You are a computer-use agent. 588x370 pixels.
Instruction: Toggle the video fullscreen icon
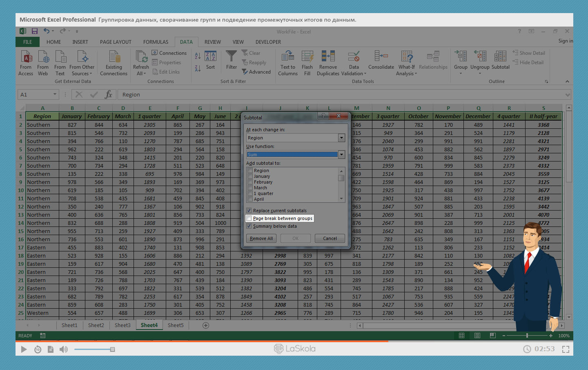click(566, 349)
